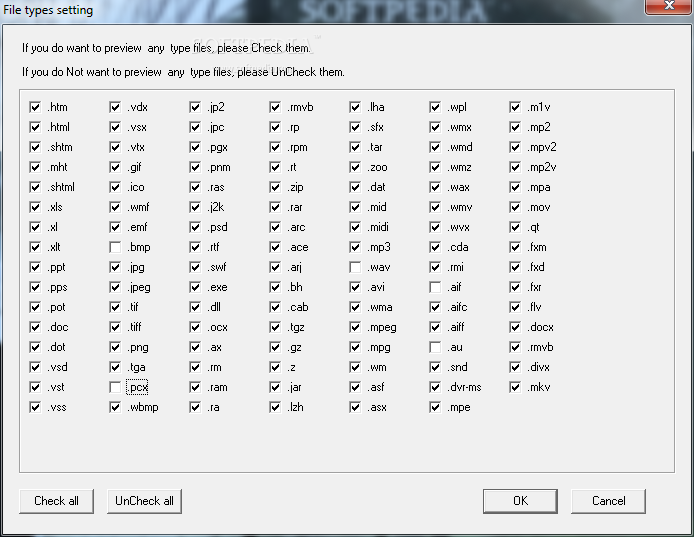Toggle the .dvr-ms checkbox
The width and height of the screenshot is (694, 537).
click(435, 387)
